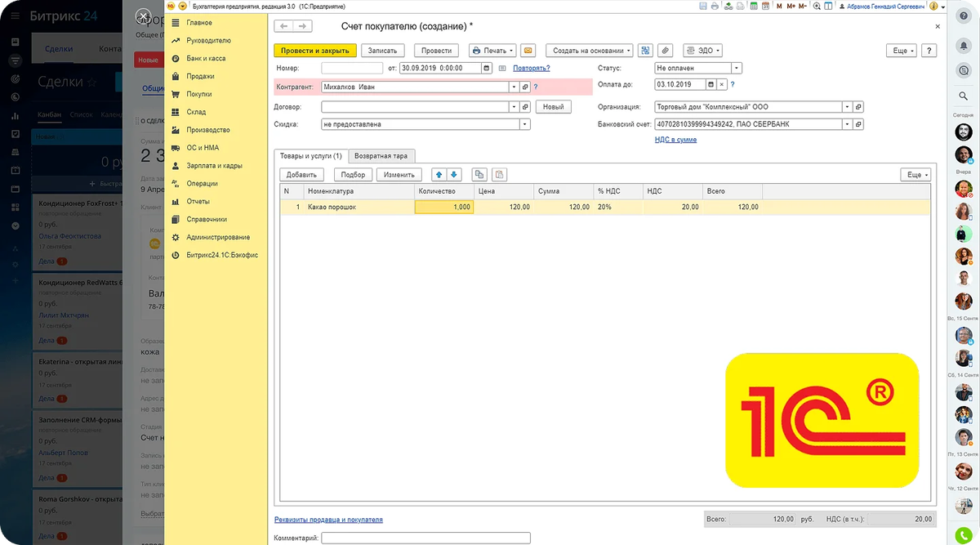Image resolution: width=980 pixels, height=545 pixels.
Task: Open attached files via the paperclip icon
Action: (x=666, y=51)
